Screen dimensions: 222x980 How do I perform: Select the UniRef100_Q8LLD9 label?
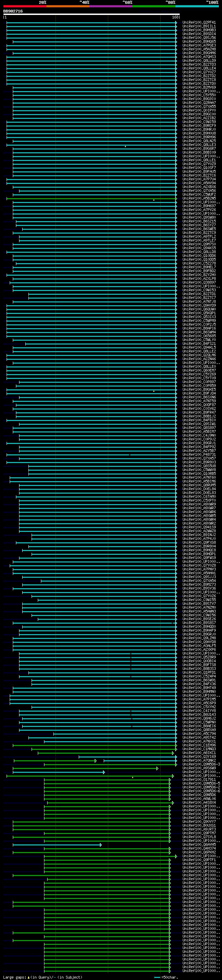click(199, 60)
